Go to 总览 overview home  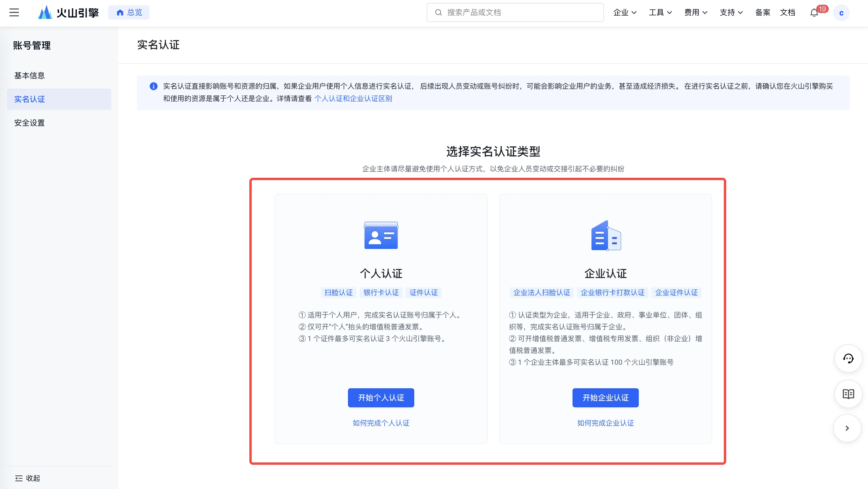129,12
